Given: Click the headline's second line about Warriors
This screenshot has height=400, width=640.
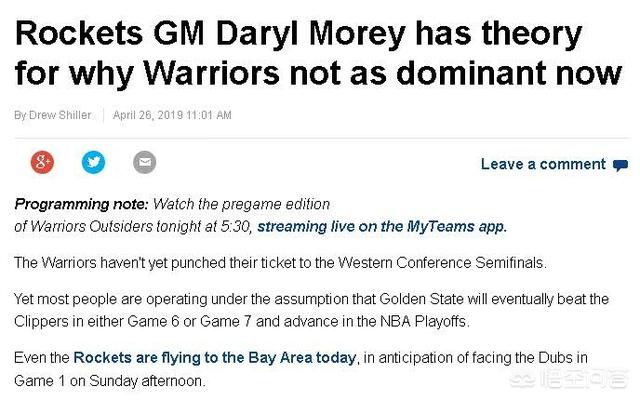Looking at the screenshot, I should pyautogui.click(x=318, y=74).
